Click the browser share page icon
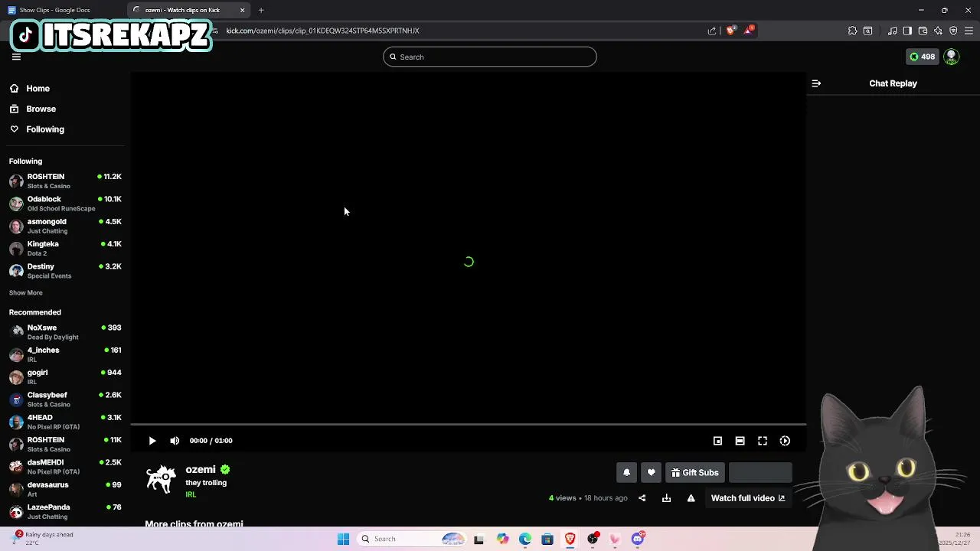The height and width of the screenshot is (551, 980). click(712, 31)
